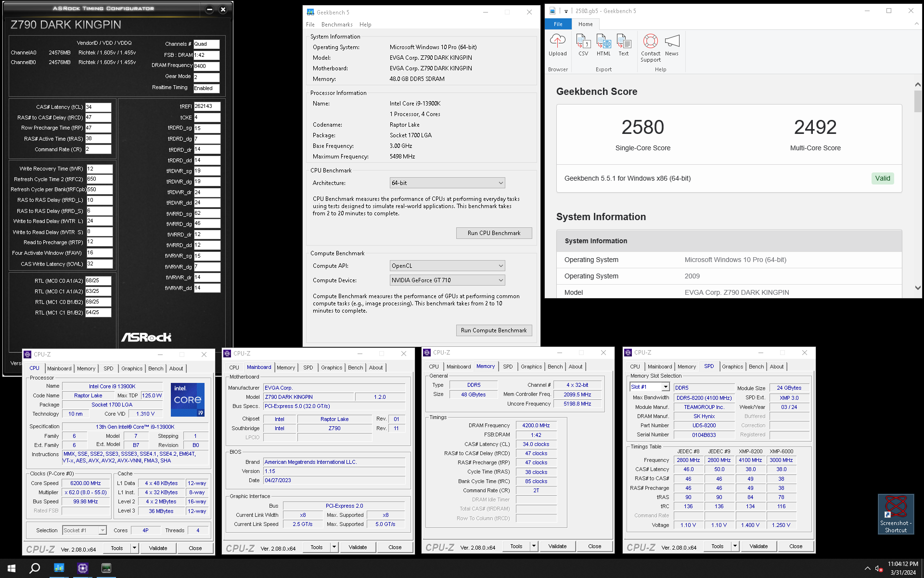Click the CPU-Z purple taskbar icon
The image size is (924, 578).
pos(82,568)
